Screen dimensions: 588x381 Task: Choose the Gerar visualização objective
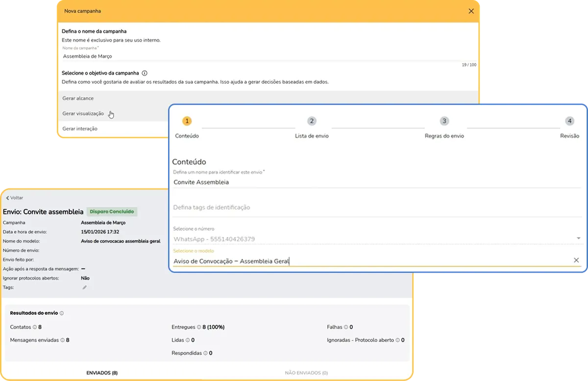click(114, 114)
